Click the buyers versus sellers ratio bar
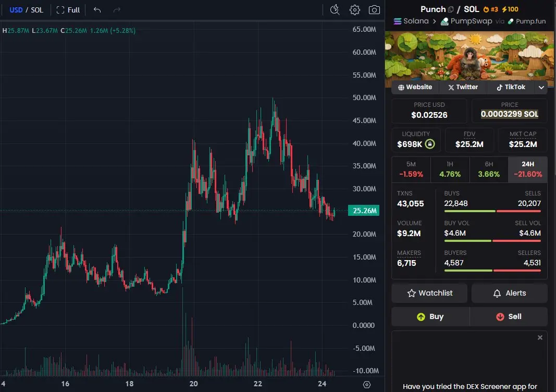 click(492, 271)
